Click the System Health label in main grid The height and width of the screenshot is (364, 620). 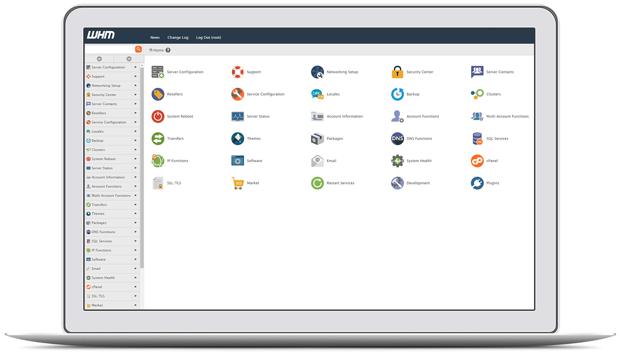419,161
